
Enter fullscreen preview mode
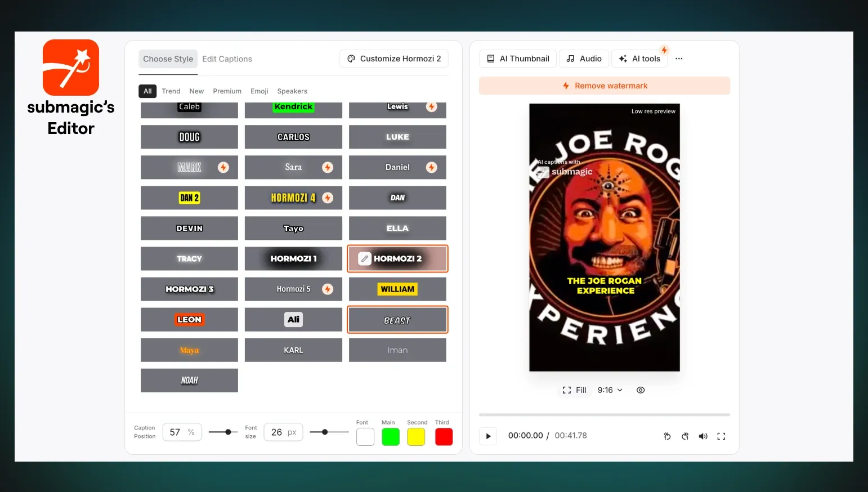[721, 436]
